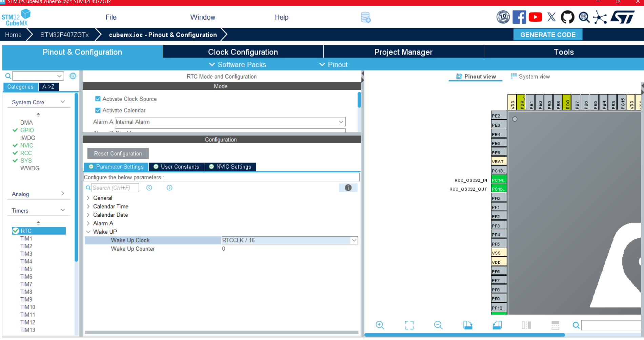Rotate chip view counter-clockwise
Viewport: 644px width, 340px height.
pyautogui.click(x=497, y=325)
